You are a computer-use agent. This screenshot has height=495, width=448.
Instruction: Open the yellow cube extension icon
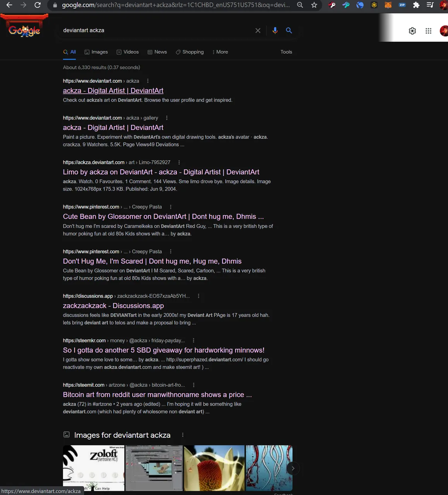374,5
